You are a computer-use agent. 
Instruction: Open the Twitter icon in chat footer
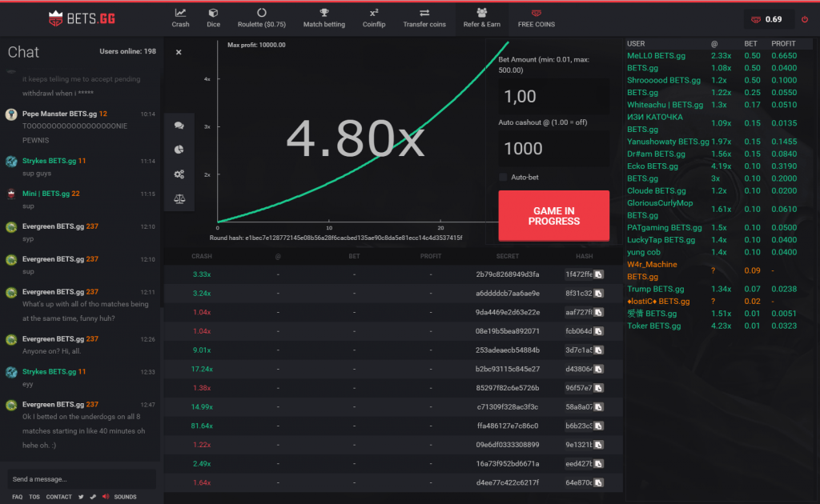pyautogui.click(x=81, y=497)
